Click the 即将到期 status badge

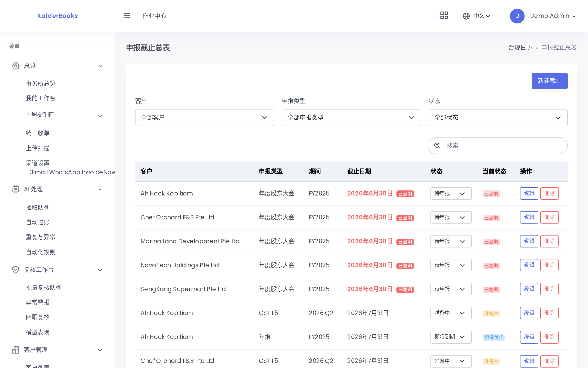point(493,337)
